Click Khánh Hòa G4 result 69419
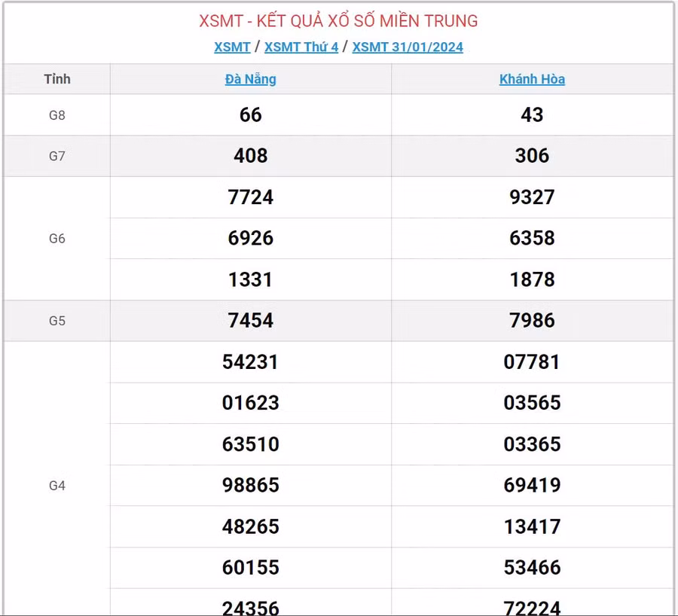 tap(532, 486)
